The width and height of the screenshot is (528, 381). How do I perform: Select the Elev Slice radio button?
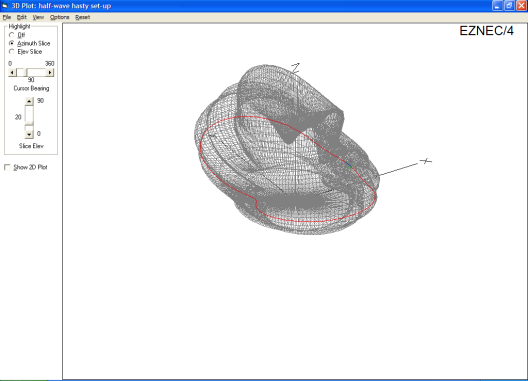12,52
